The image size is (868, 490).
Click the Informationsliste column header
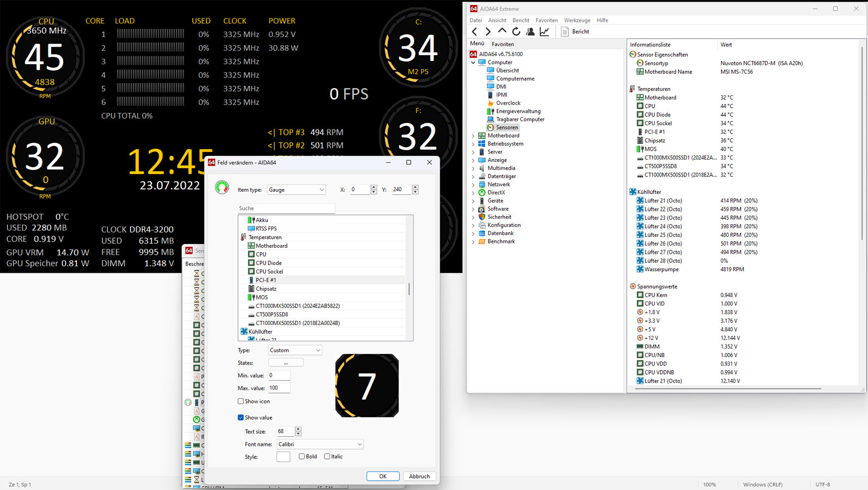pos(673,45)
